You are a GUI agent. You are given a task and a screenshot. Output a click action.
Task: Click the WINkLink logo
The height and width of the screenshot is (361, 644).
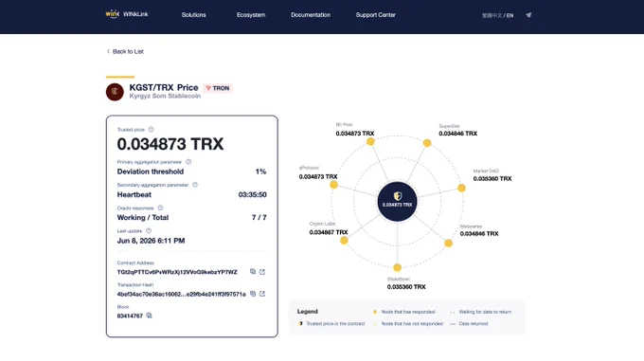(127, 14)
